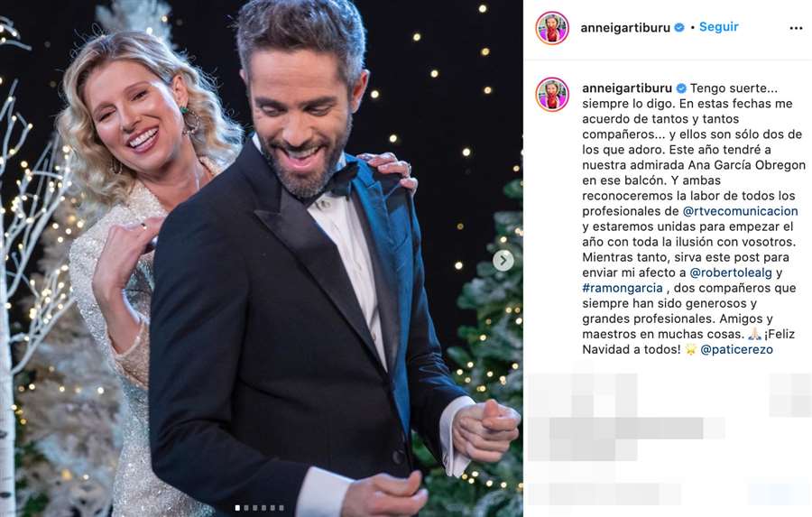The image size is (812, 517).
Task: Open the @robertolealg mention link
Action: [x=731, y=272]
